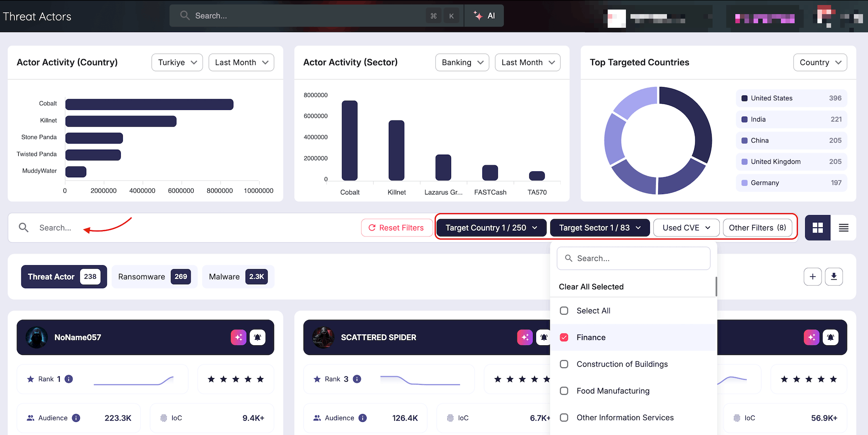This screenshot has width=868, height=435.
Task: Click the Reset Filters refresh icon
Action: 372,228
